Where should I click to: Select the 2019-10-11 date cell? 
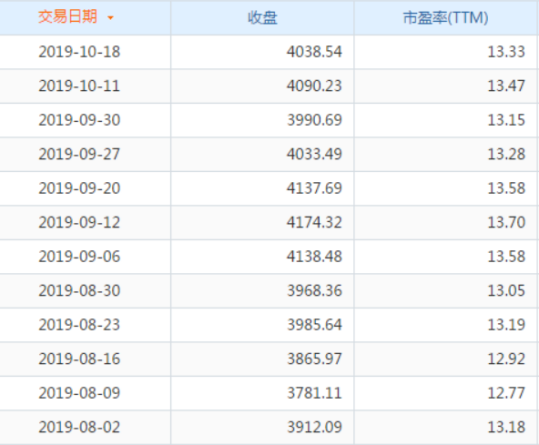coord(79,86)
